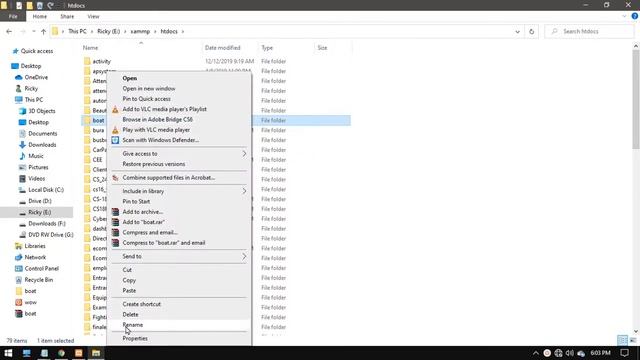The width and height of the screenshot is (640, 360).
Task: Expand the ribbon with the chevron
Action: [x=624, y=16]
